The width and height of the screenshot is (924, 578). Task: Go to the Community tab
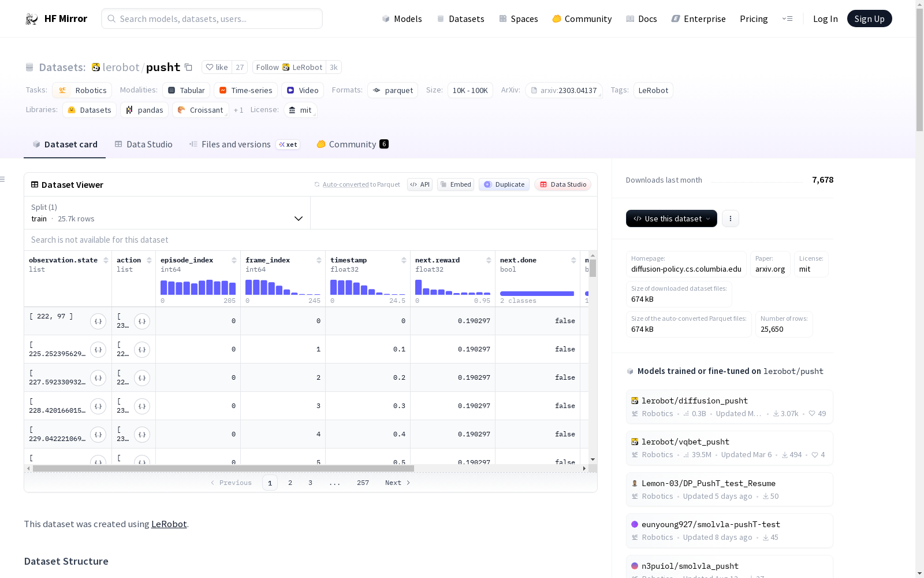[352, 144]
